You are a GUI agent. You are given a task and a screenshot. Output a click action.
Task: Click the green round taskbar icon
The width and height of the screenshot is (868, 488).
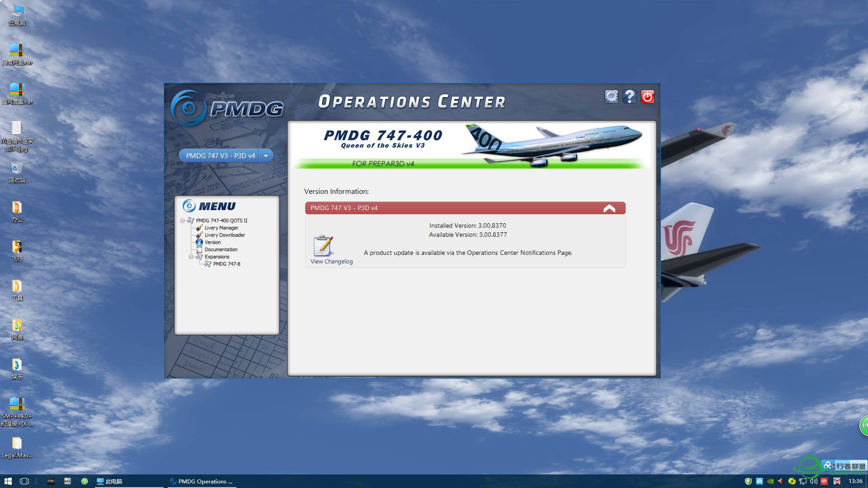pyautogui.click(x=84, y=481)
